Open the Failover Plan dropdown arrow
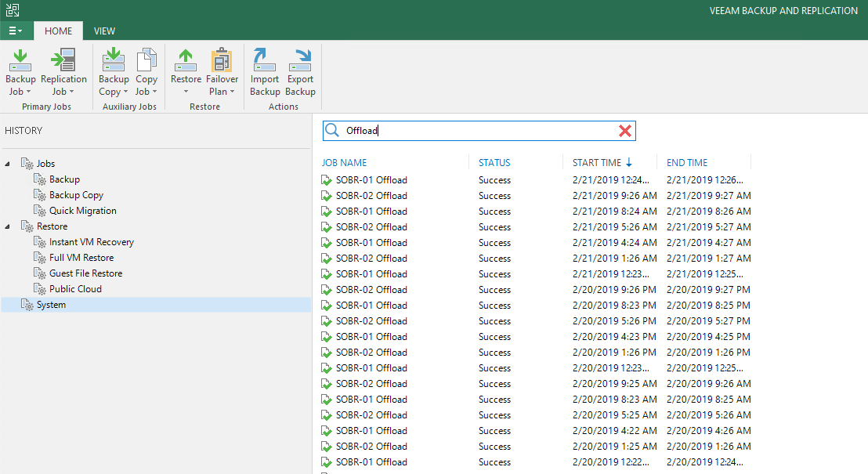Image resolution: width=868 pixels, height=474 pixels. [x=232, y=92]
